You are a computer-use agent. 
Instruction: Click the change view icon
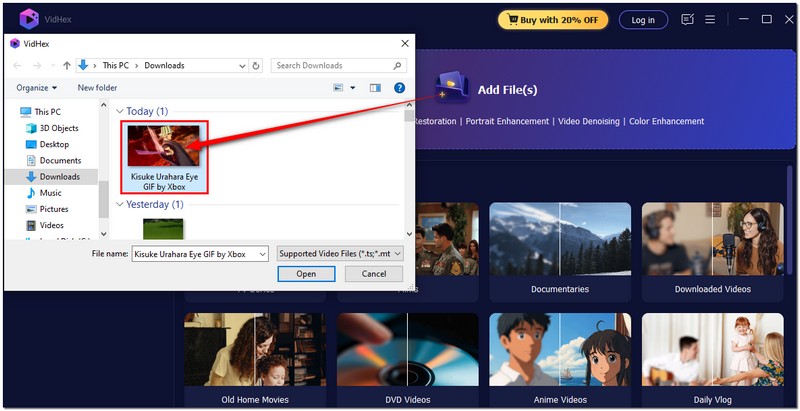[339, 88]
